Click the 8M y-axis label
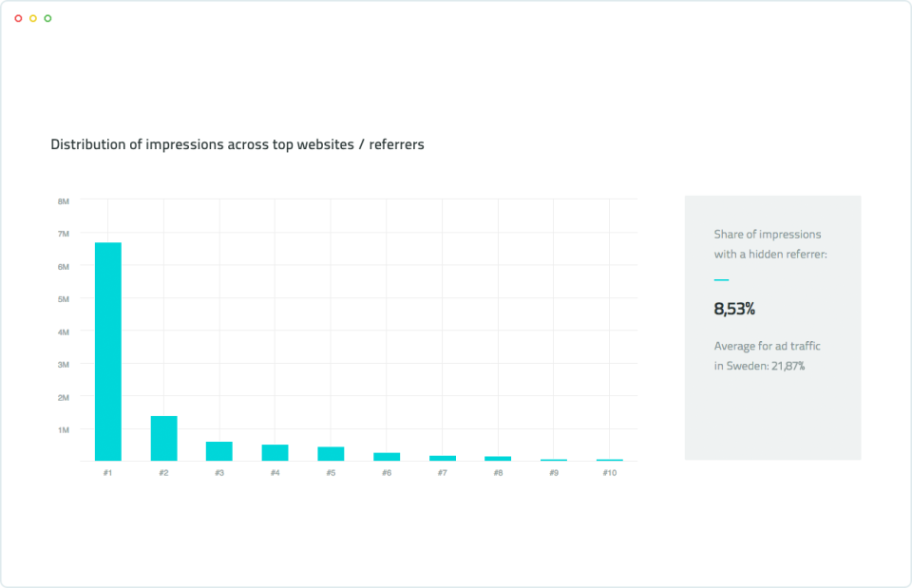This screenshot has height=588, width=912. tap(64, 201)
